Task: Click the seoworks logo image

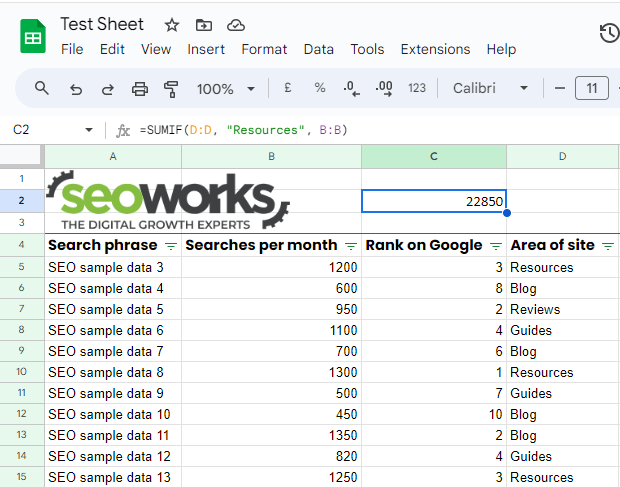Action: click(168, 201)
